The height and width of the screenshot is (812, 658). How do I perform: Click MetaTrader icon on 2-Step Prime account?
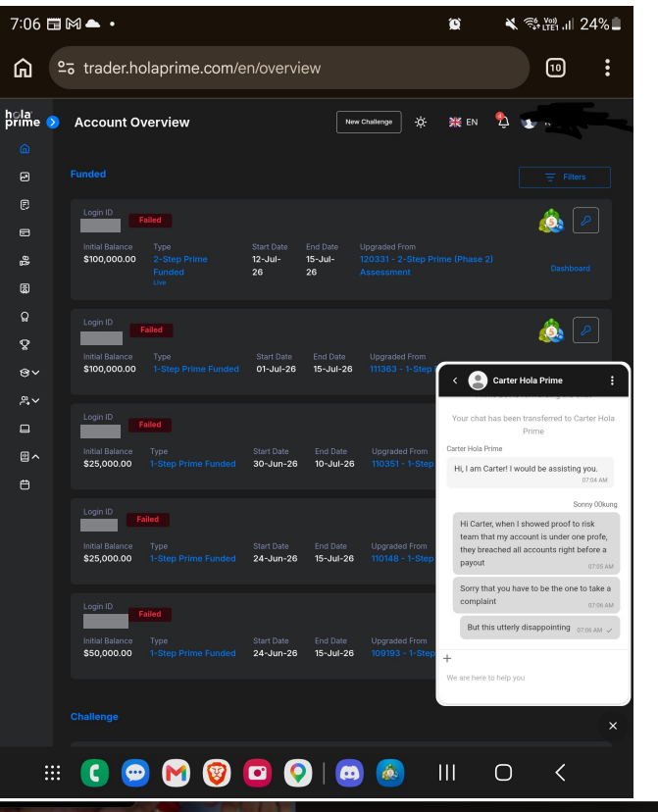[x=551, y=221]
